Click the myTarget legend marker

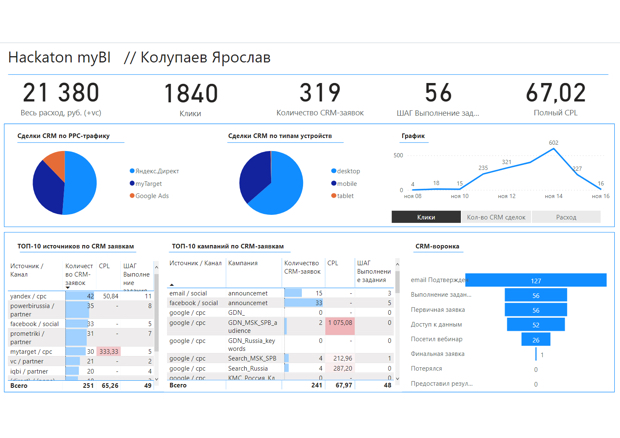[132, 183]
